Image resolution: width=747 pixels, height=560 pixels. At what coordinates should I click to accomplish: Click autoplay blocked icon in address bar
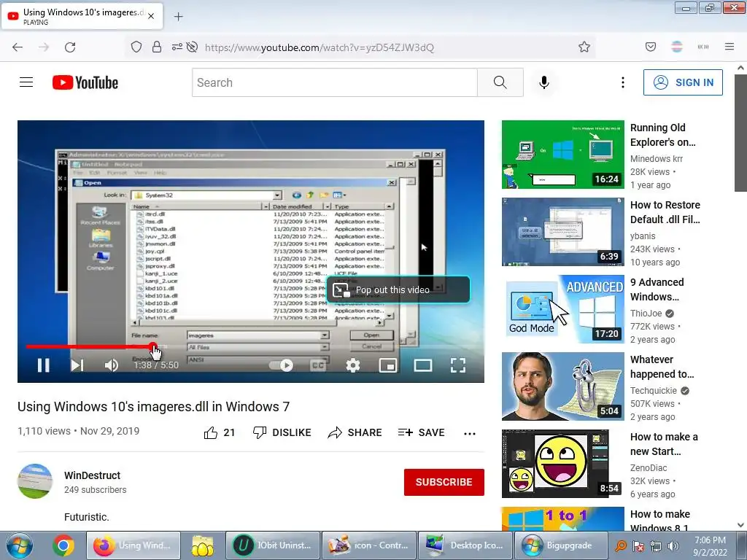[192, 47]
